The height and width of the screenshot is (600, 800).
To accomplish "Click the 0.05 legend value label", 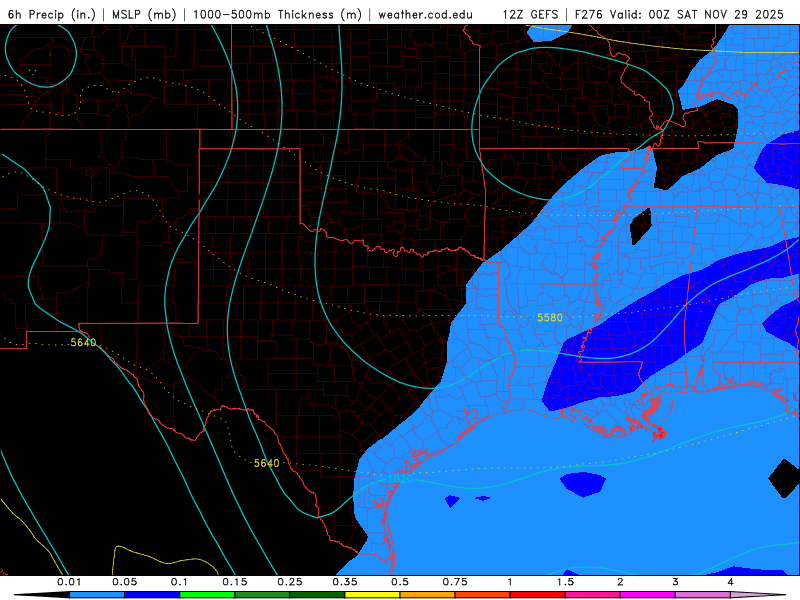I will (124, 582).
